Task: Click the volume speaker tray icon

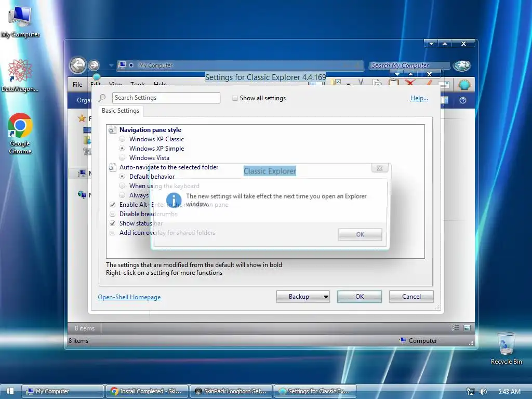Action: (x=483, y=392)
